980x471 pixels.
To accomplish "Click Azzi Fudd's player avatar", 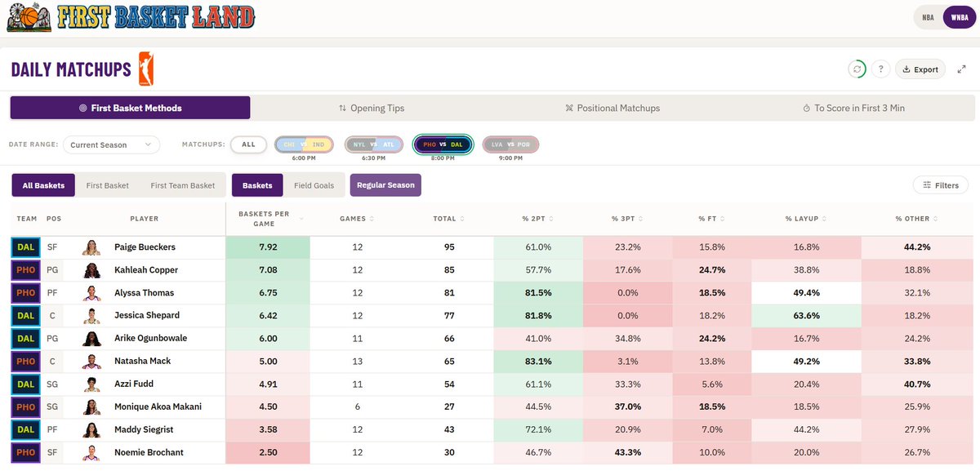I will pos(91,384).
